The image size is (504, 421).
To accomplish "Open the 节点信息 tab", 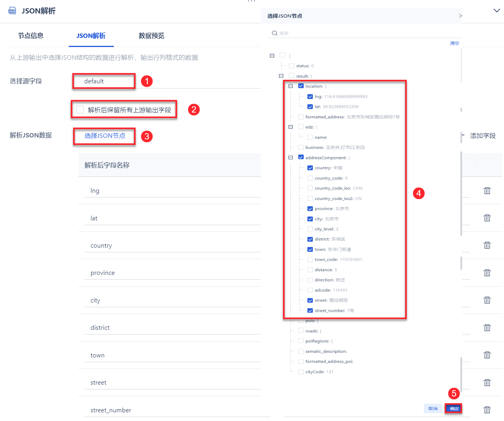I will coord(31,36).
